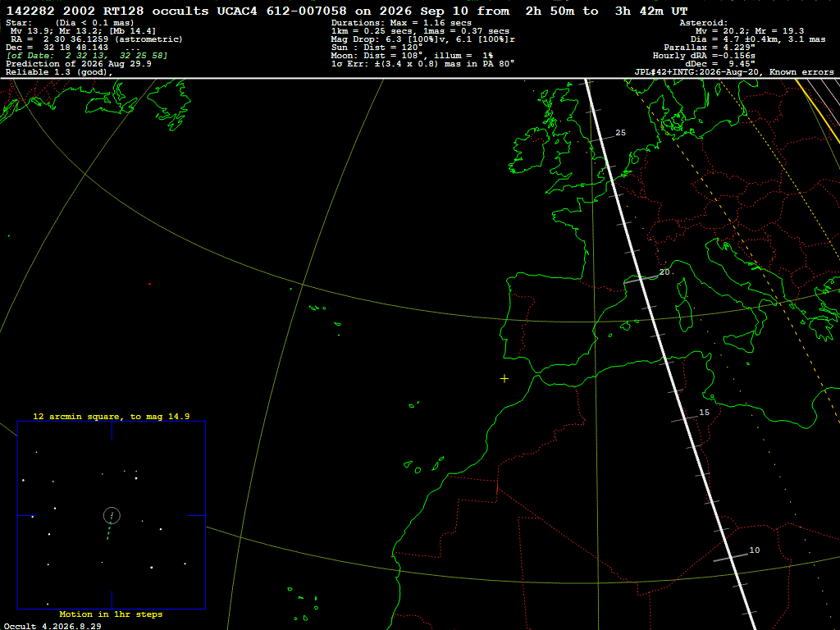Image resolution: width=840 pixels, height=630 pixels.
Task: Click the 'Durations: Max = 1.16 secs' line
Action: click(x=401, y=23)
